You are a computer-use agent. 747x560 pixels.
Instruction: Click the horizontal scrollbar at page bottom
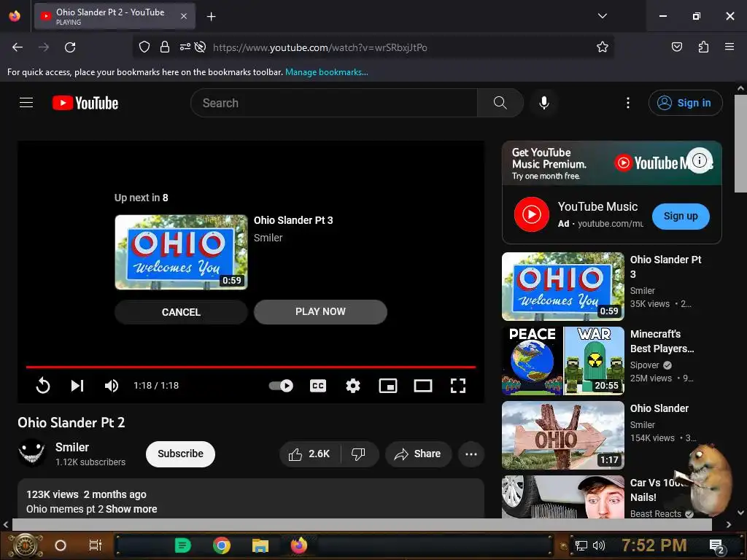pos(362,524)
